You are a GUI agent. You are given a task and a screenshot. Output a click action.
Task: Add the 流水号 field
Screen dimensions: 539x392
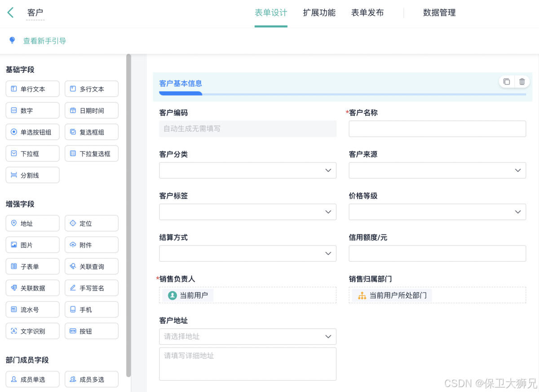[32, 309]
